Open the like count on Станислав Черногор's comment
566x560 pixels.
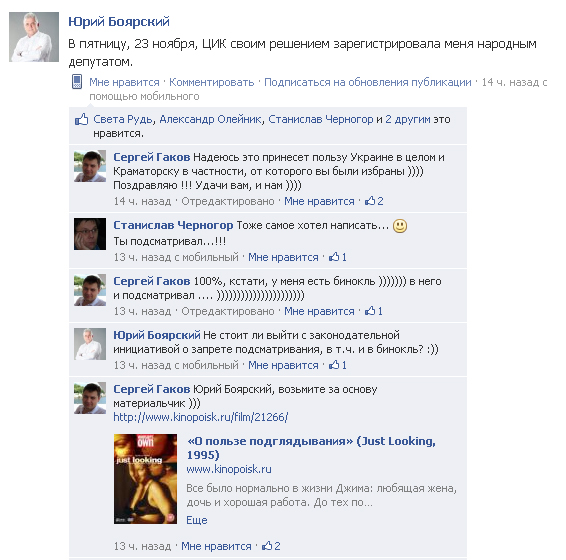[338, 257]
